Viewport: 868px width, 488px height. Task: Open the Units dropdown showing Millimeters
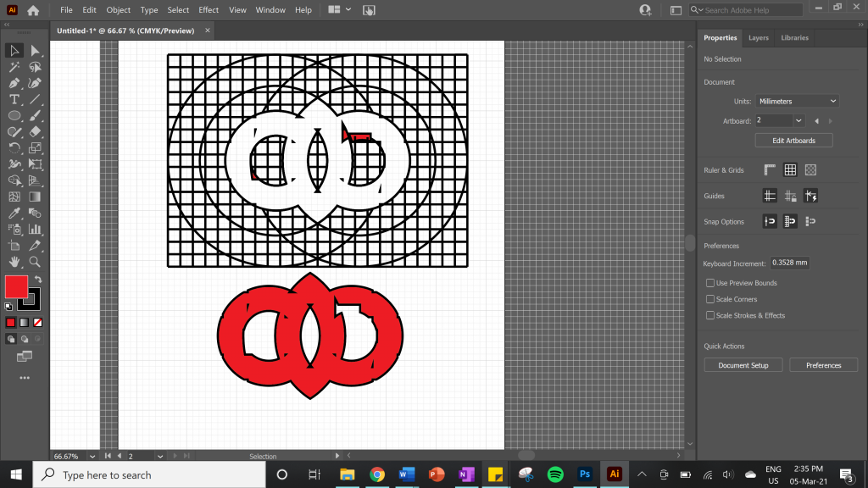pos(797,102)
